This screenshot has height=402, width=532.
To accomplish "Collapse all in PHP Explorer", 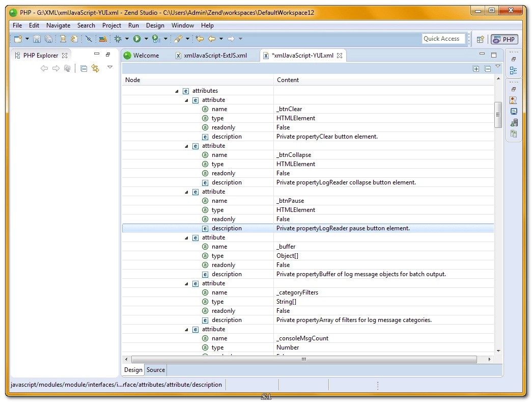I will [x=84, y=69].
